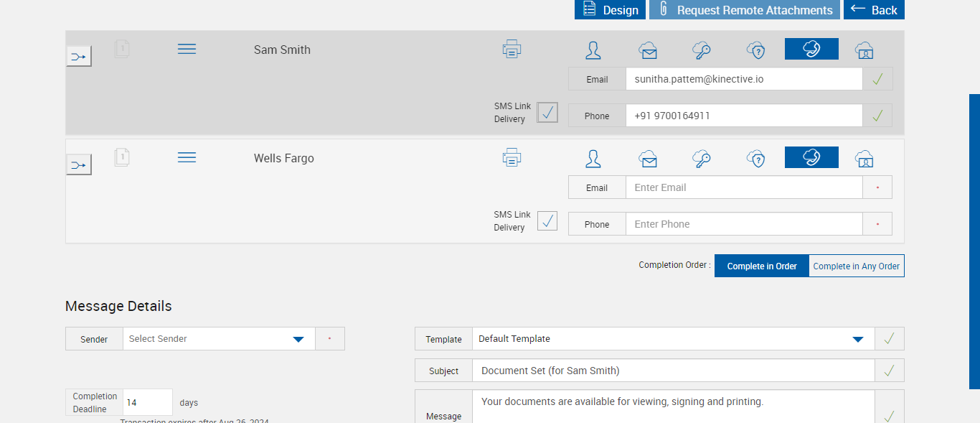
Task: Toggle SMS Link Delivery for Wells Fargo
Action: tap(547, 221)
